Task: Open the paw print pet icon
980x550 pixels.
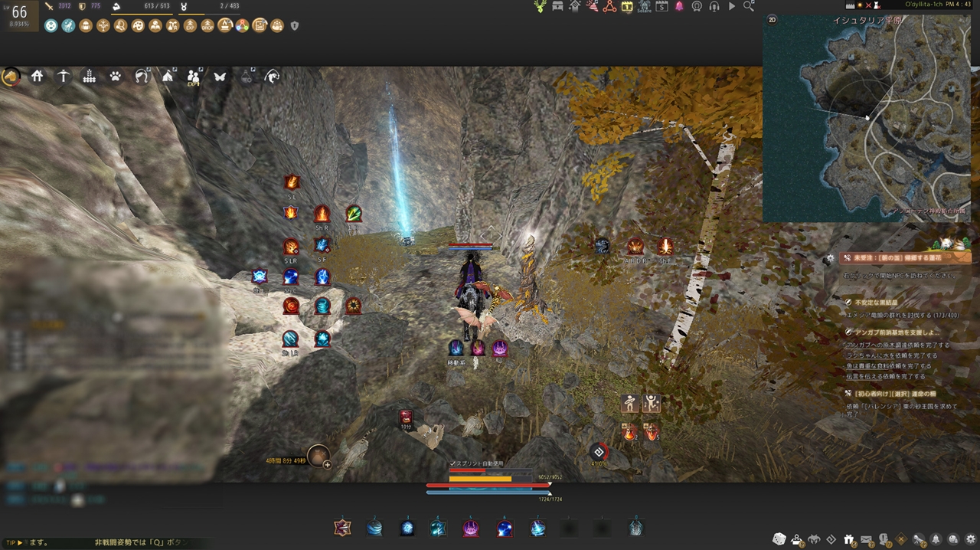Action: coord(116,76)
